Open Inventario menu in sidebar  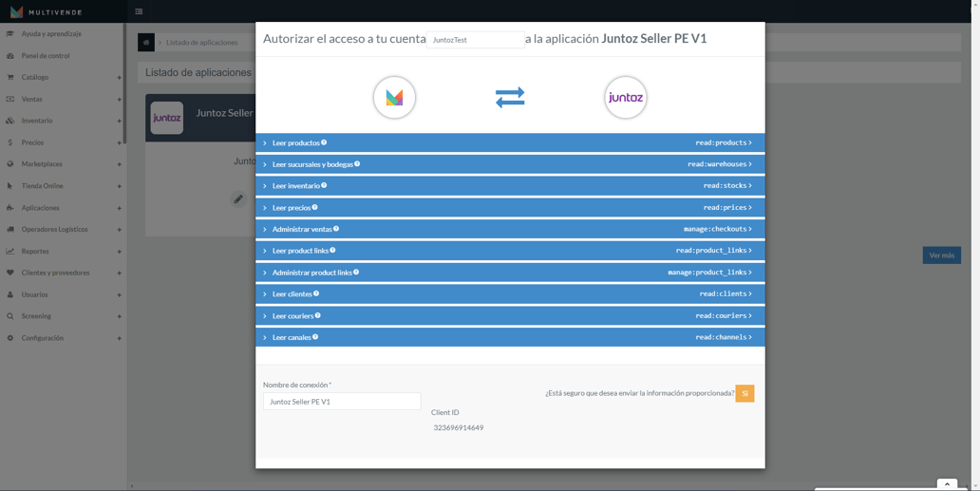pos(37,121)
